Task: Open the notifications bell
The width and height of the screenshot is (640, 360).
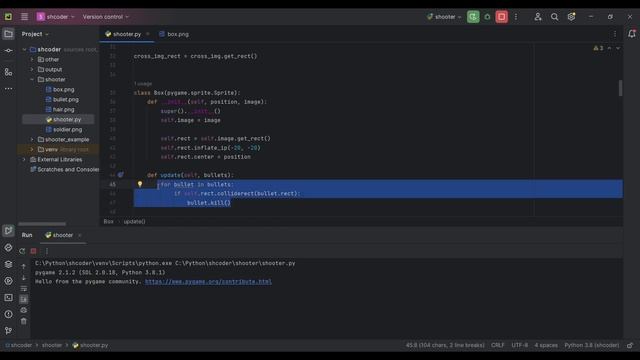Action: coord(631,34)
